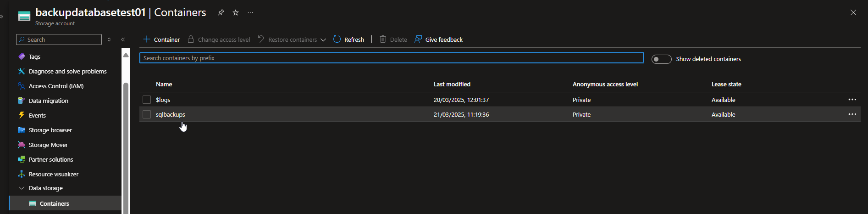Open more options for sqlbackups row
This screenshot has height=214, width=868.
852,114
